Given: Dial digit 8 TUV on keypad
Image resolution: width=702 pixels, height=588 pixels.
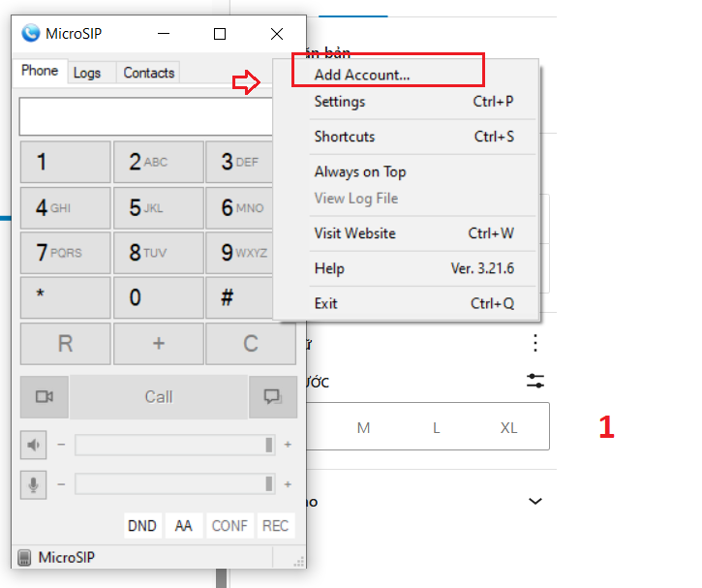Looking at the screenshot, I should click(159, 253).
